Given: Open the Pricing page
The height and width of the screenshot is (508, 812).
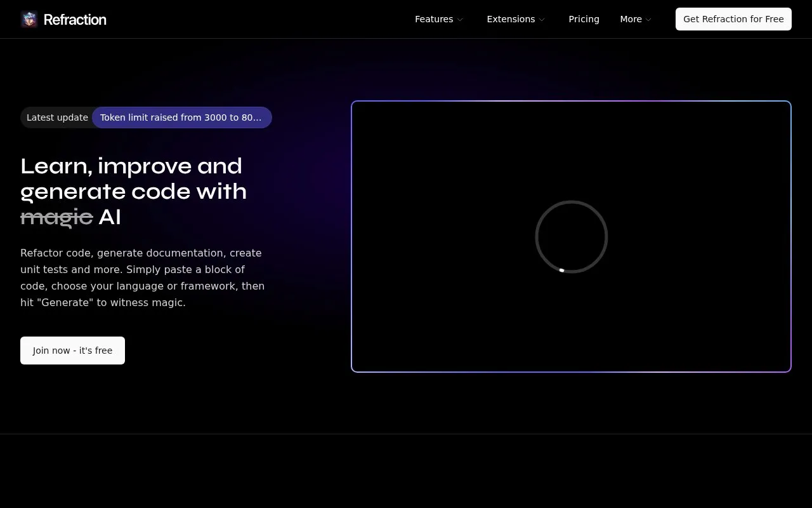Looking at the screenshot, I should pyautogui.click(x=584, y=19).
